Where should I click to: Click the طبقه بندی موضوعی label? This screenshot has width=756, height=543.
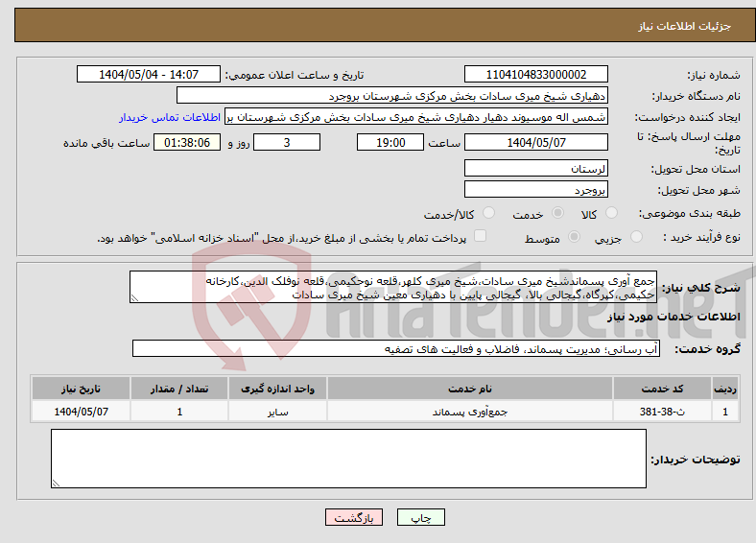pos(690,213)
